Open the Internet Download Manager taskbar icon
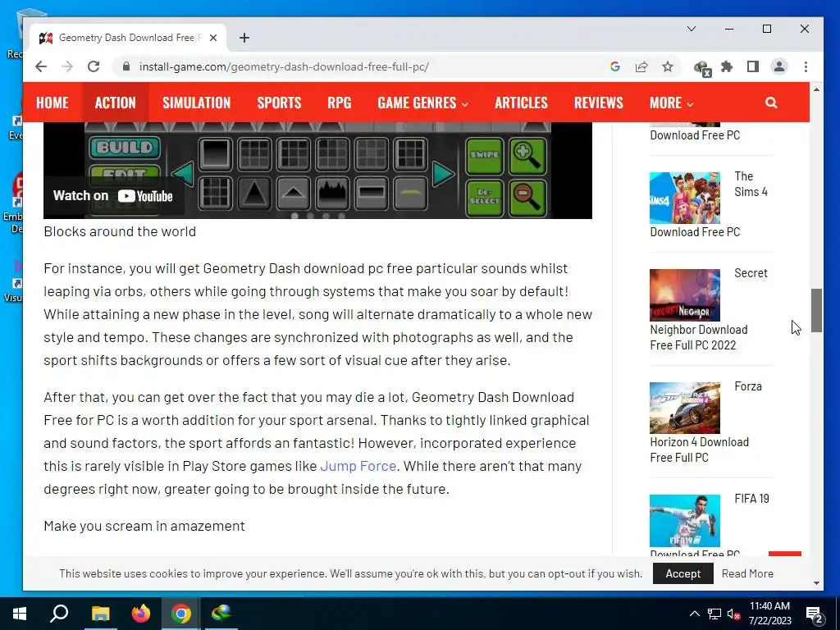 tap(221, 614)
